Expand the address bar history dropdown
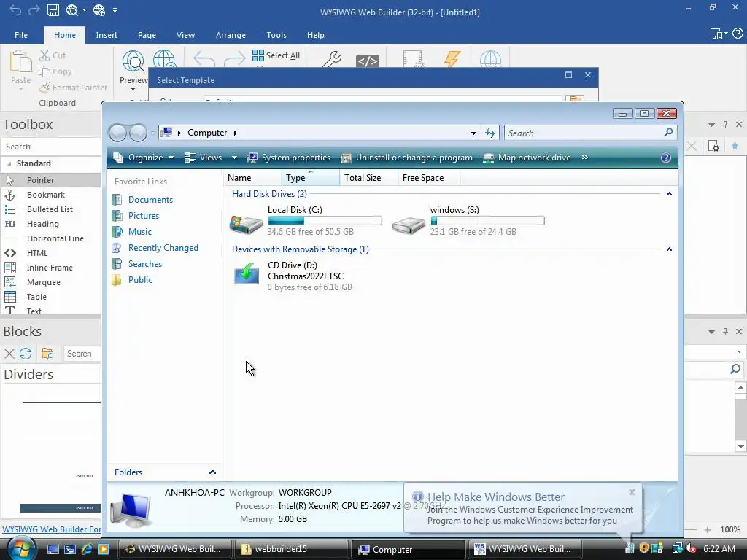 [x=473, y=133]
